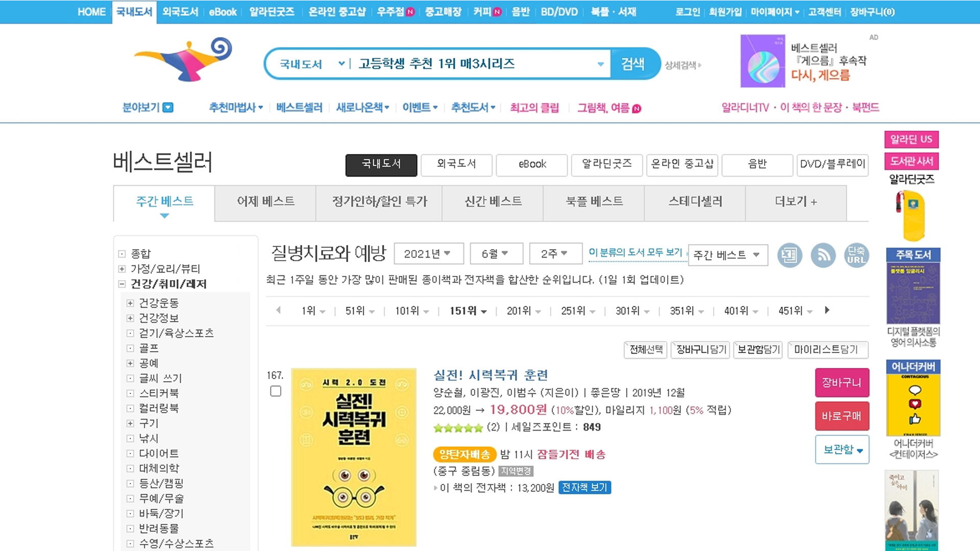
Task: Click the 분야보기 dropdown arrow icon
Action: tap(168, 108)
